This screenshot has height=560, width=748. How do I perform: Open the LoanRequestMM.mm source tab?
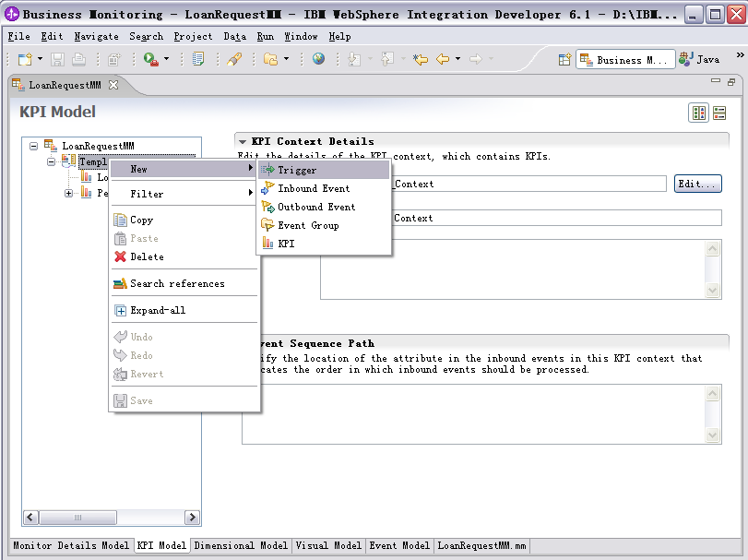point(481,545)
